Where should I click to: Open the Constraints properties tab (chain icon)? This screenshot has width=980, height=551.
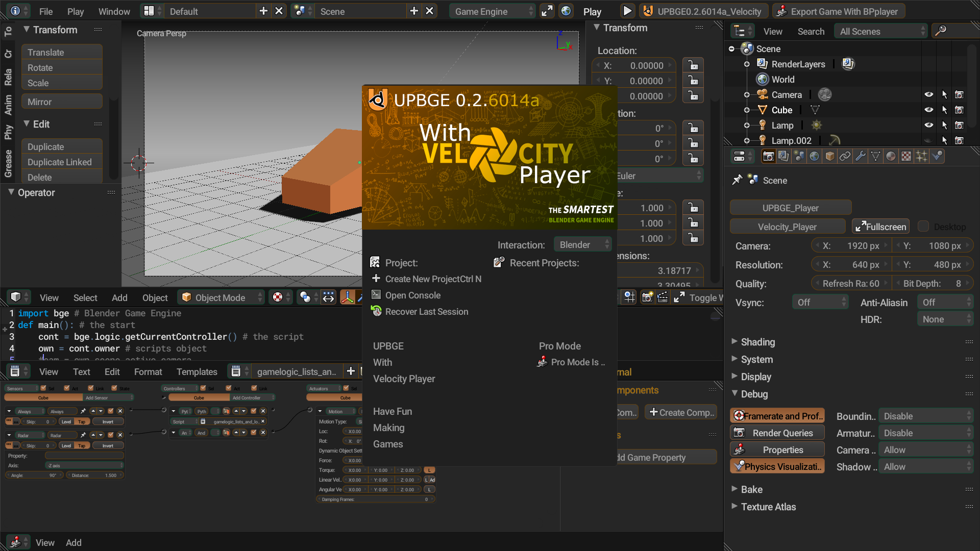coord(845,157)
